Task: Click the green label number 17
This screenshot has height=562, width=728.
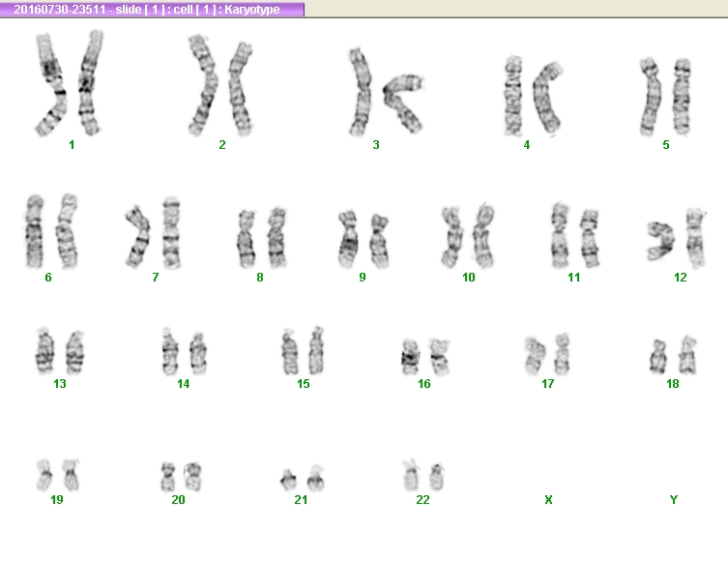Action: [x=548, y=384]
